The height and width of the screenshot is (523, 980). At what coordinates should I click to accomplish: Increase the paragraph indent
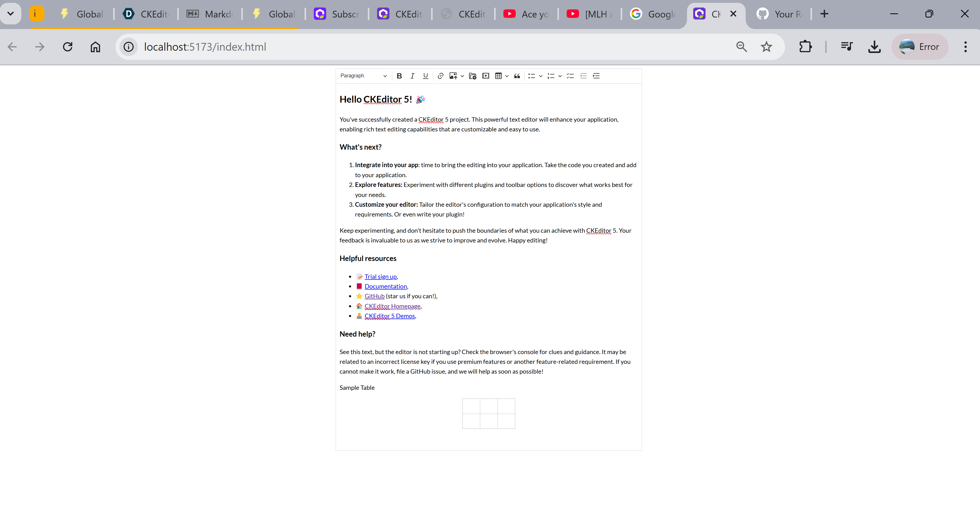click(x=596, y=76)
